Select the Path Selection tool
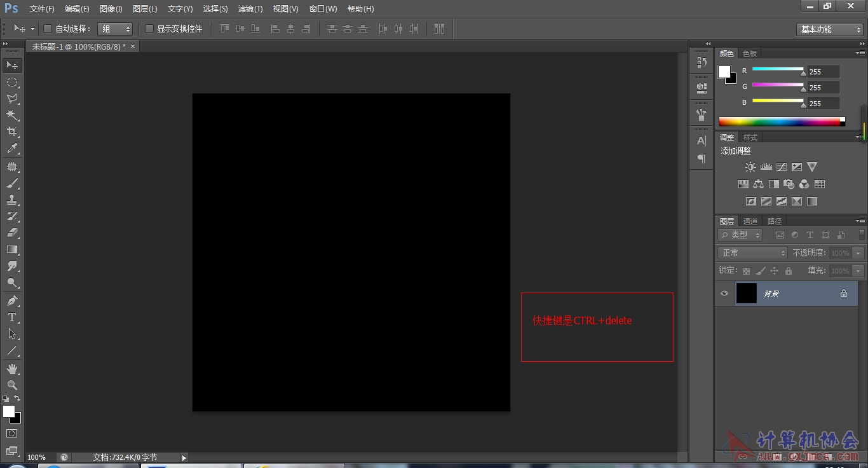 point(12,333)
